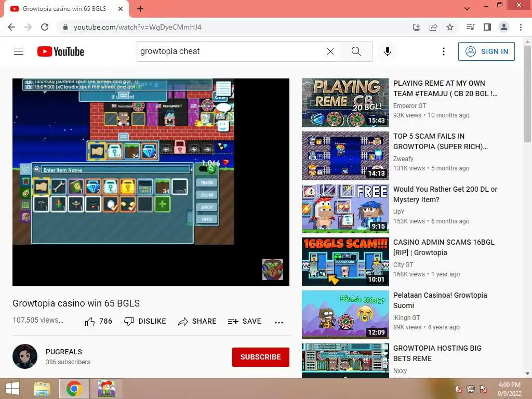Open Windows Start menu
This screenshot has width=532, height=399.
[x=12, y=389]
